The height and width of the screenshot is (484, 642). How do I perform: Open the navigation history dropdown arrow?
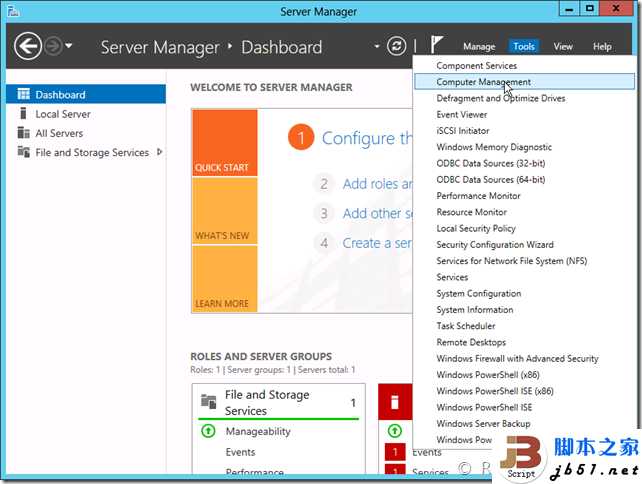point(69,45)
